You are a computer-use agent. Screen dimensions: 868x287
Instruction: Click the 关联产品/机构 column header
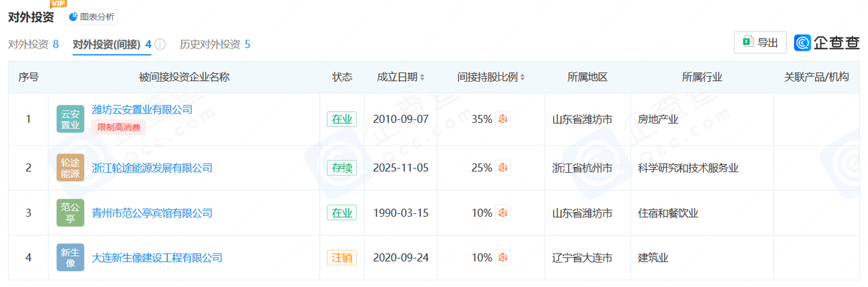(x=817, y=77)
